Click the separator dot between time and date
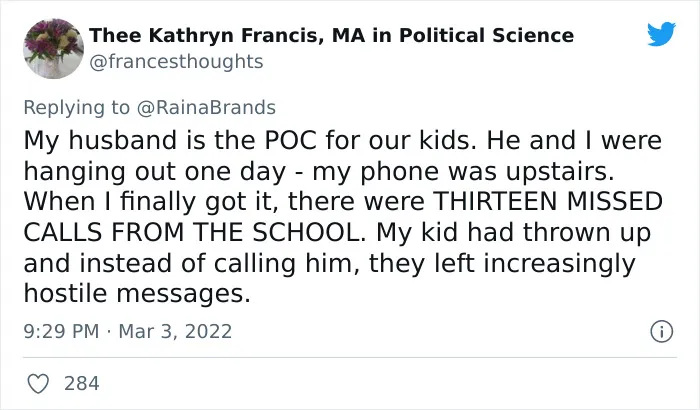 pyautogui.click(x=109, y=332)
